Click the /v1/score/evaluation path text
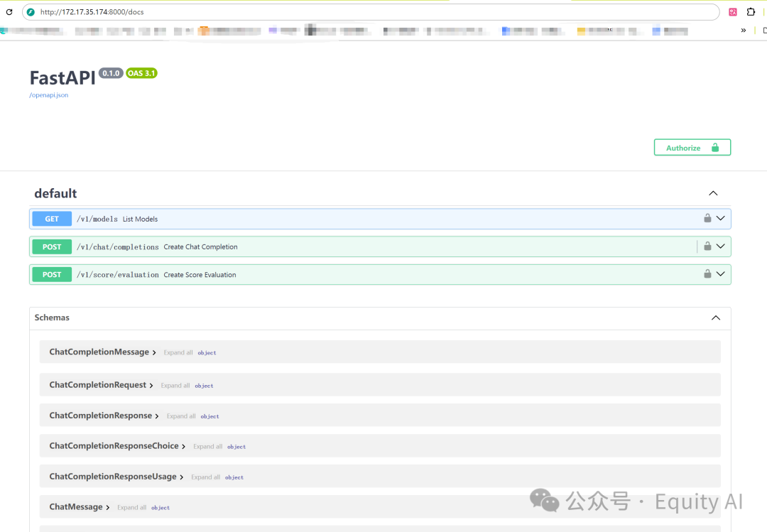Viewport: 767px width, 532px height. tap(117, 275)
